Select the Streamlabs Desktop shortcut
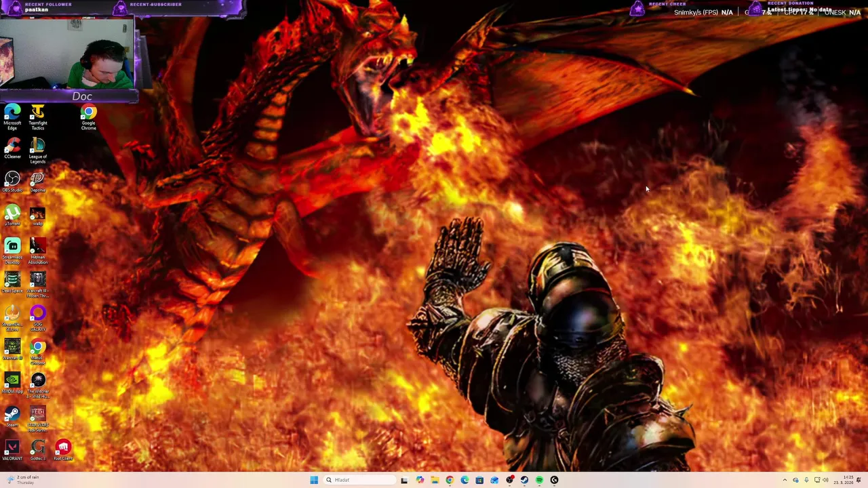The height and width of the screenshot is (488, 868). coord(12,251)
